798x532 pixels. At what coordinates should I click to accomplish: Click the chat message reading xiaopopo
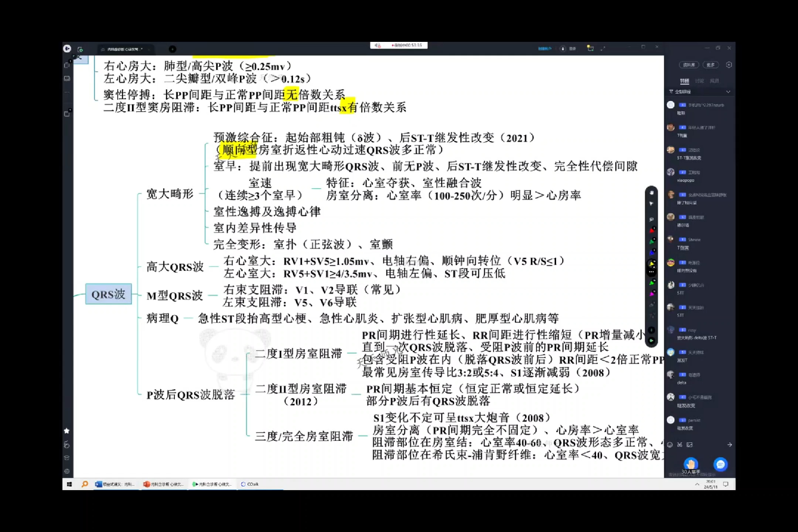point(686,180)
